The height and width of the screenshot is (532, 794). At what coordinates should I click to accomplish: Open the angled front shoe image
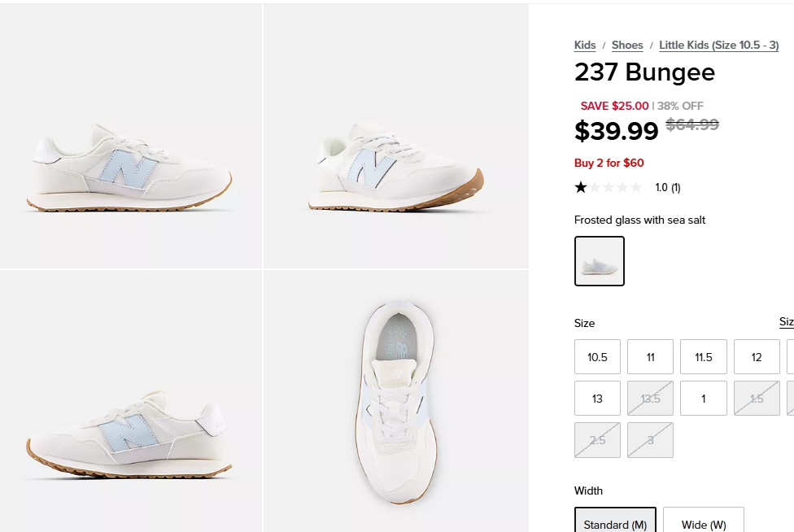click(396, 136)
